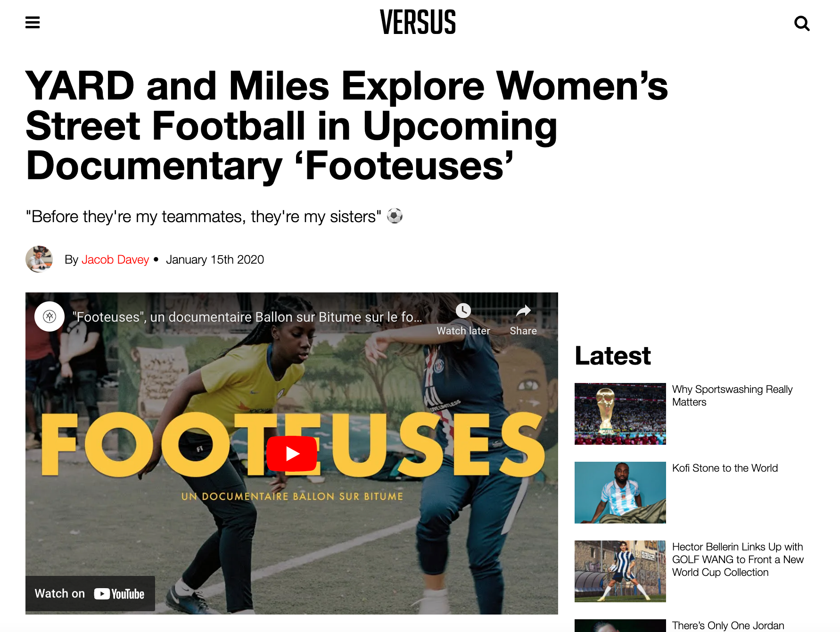
Task: Click the Hector Bellerin thumbnail image
Action: click(x=620, y=571)
